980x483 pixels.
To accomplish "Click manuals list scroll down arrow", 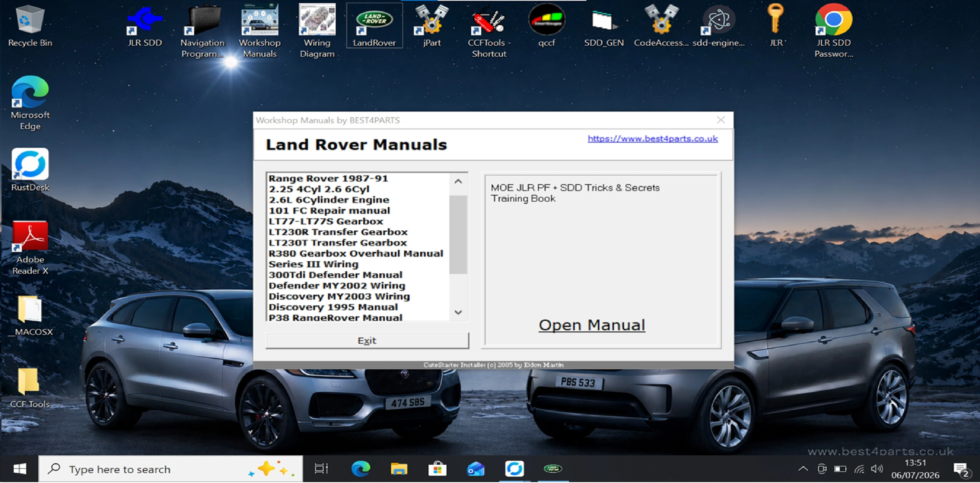I will point(459,312).
